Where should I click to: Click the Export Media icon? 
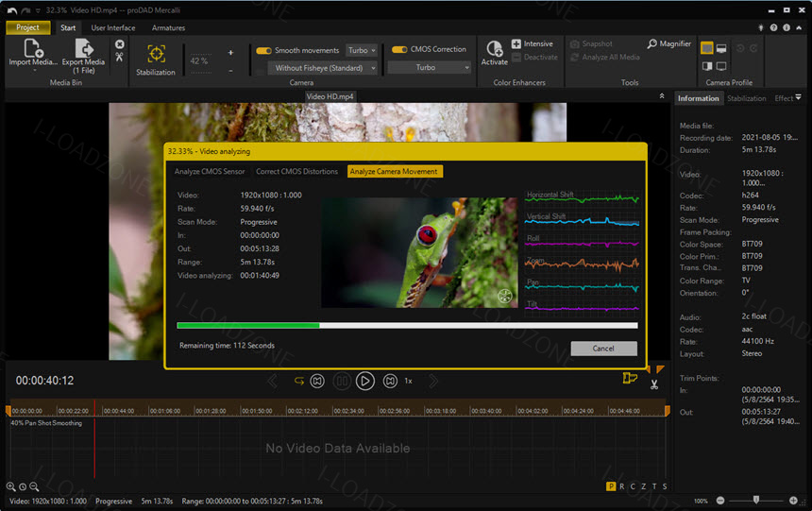(x=84, y=48)
